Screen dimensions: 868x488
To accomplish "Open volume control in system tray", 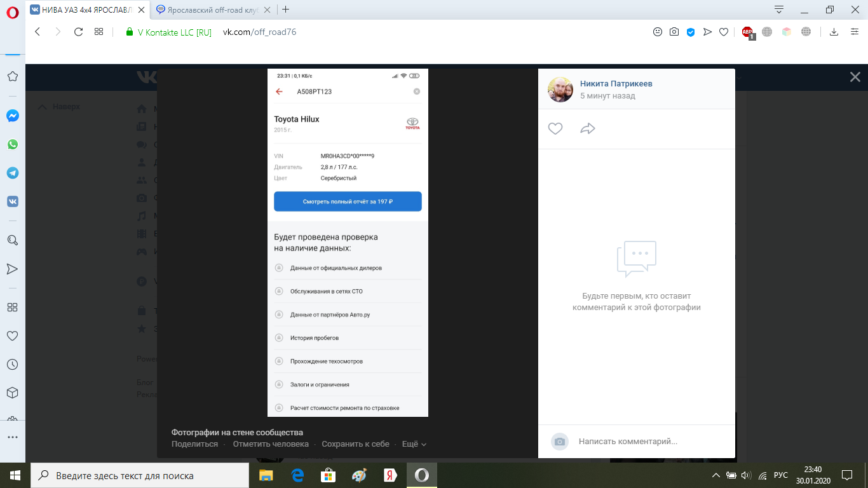I will pos(746,475).
